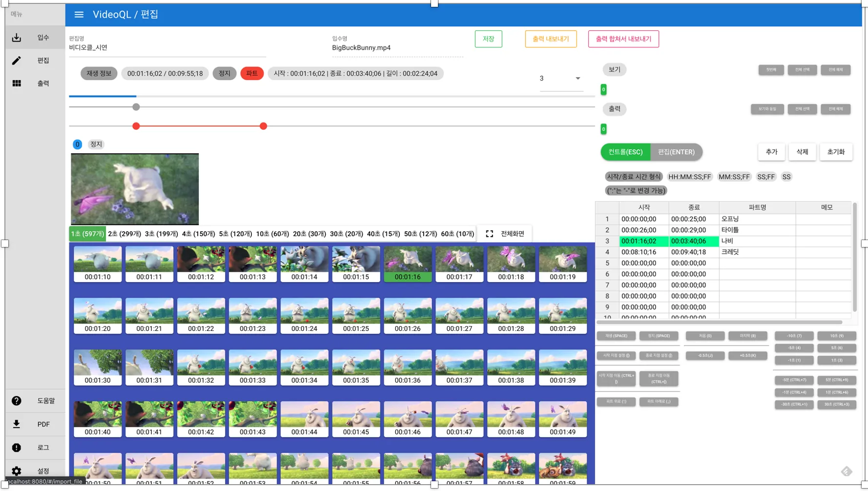Open the 설정 settings gear item
868x491 pixels.
(35, 471)
